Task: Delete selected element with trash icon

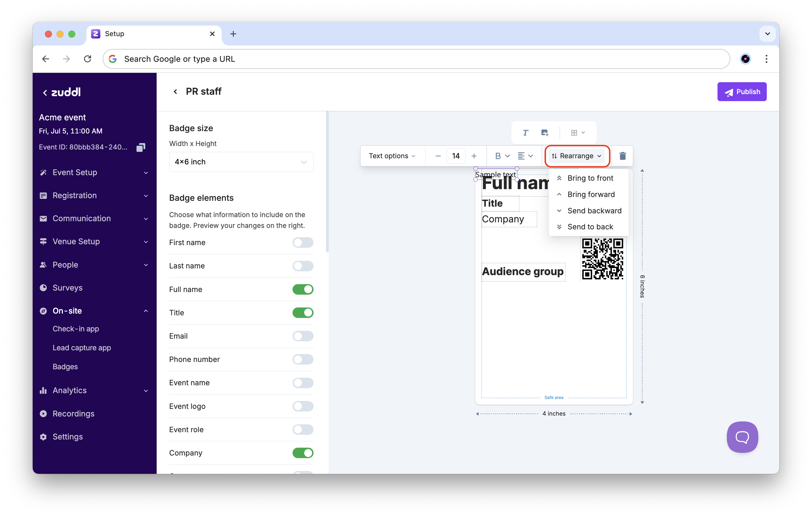Action: click(622, 156)
